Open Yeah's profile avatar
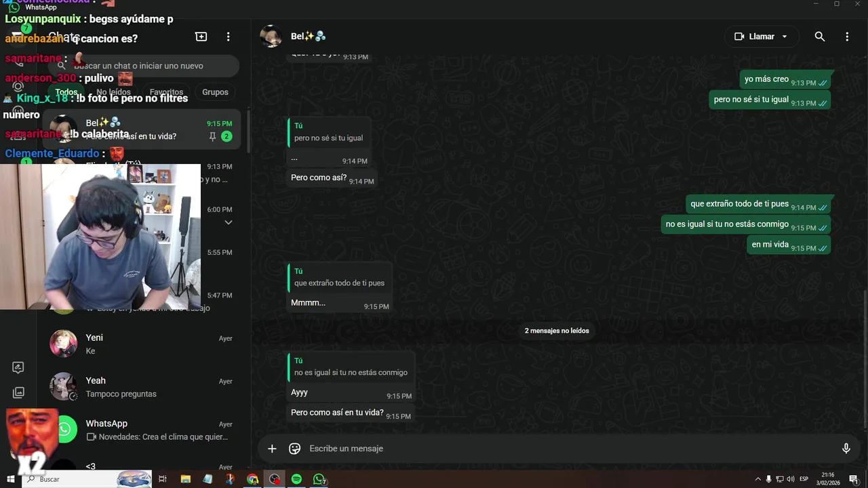This screenshot has width=868, height=488. tap(63, 386)
